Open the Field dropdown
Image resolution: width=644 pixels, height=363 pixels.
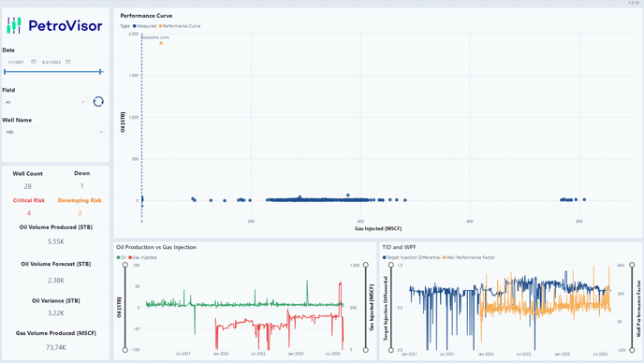(x=46, y=102)
